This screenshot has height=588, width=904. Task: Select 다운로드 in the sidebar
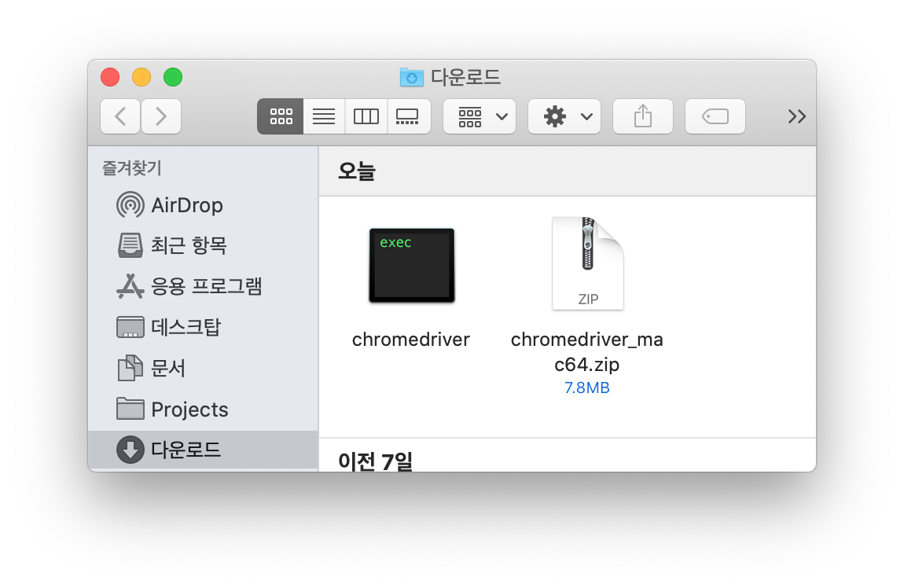[202, 450]
